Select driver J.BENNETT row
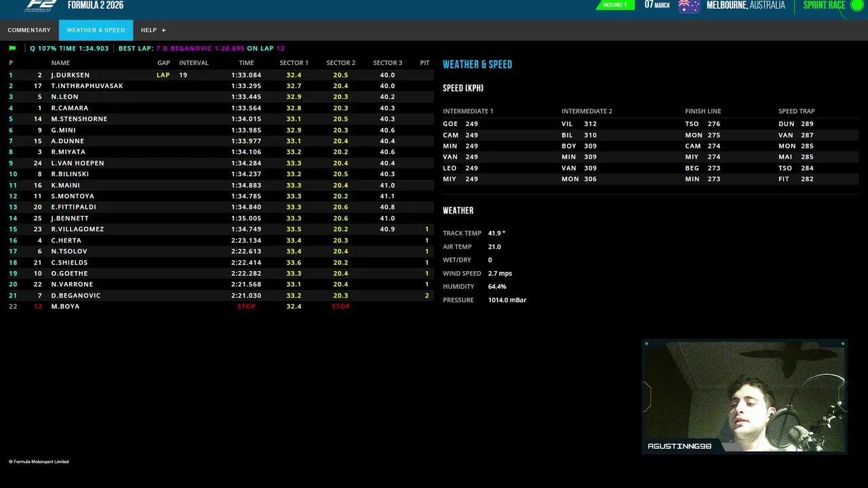This screenshot has height=488, width=868. coord(220,218)
